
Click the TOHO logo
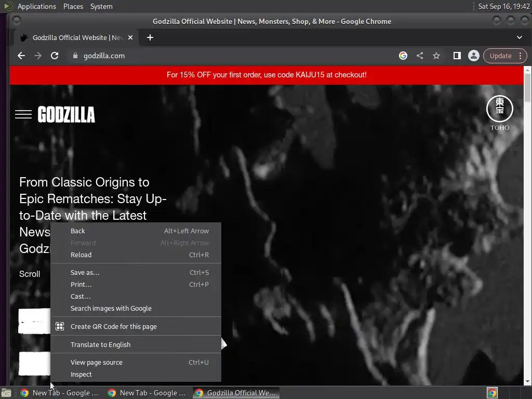click(500, 113)
